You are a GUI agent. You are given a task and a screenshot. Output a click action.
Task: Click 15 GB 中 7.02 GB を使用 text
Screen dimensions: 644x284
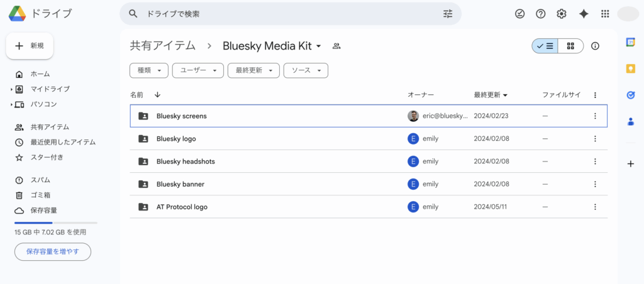click(50, 232)
